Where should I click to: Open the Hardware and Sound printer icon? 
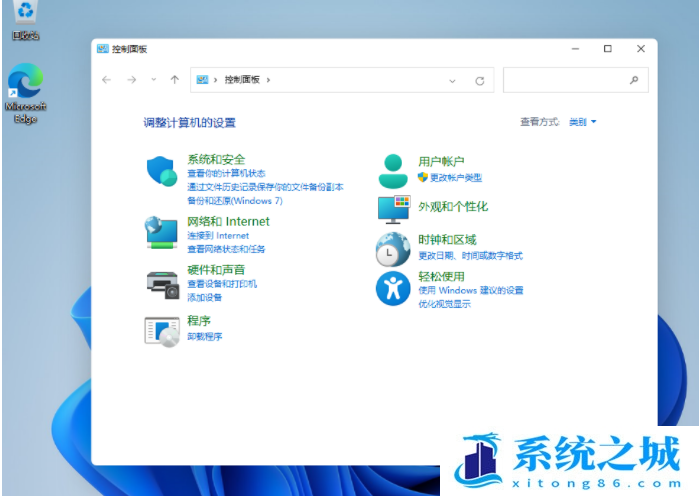[162, 285]
